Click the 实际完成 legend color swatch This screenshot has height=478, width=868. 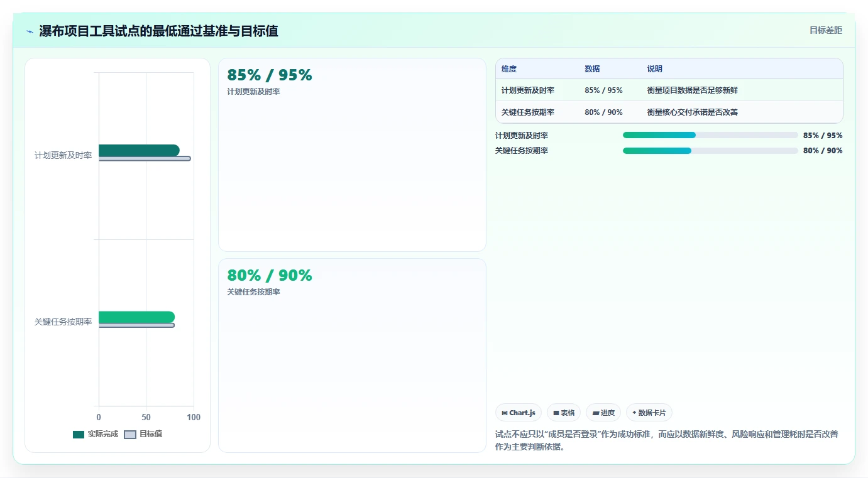coord(79,435)
